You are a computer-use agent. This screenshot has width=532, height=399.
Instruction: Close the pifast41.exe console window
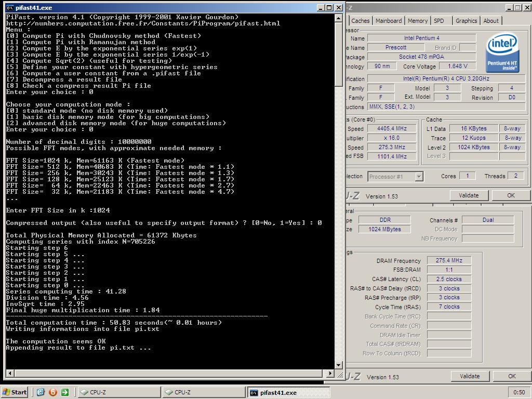point(339,7)
